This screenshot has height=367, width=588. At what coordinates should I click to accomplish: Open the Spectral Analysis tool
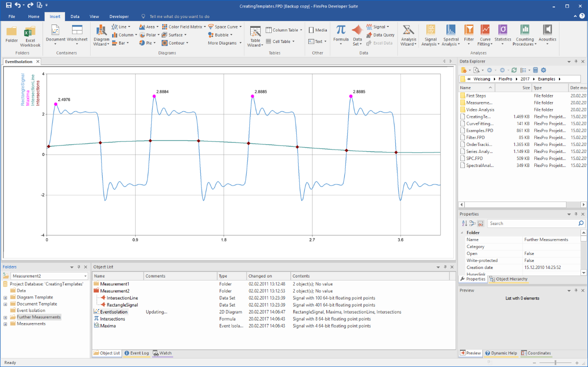click(451, 35)
